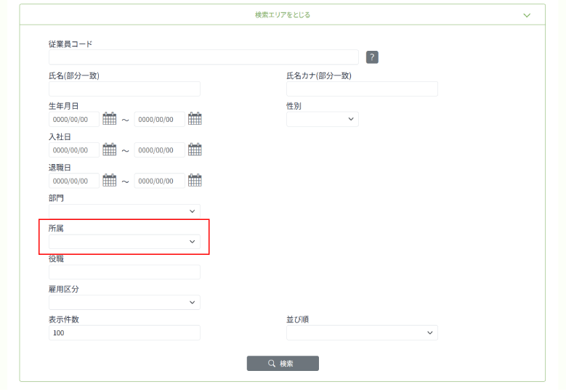Open the 並び順 sort order dropdown

362,332
